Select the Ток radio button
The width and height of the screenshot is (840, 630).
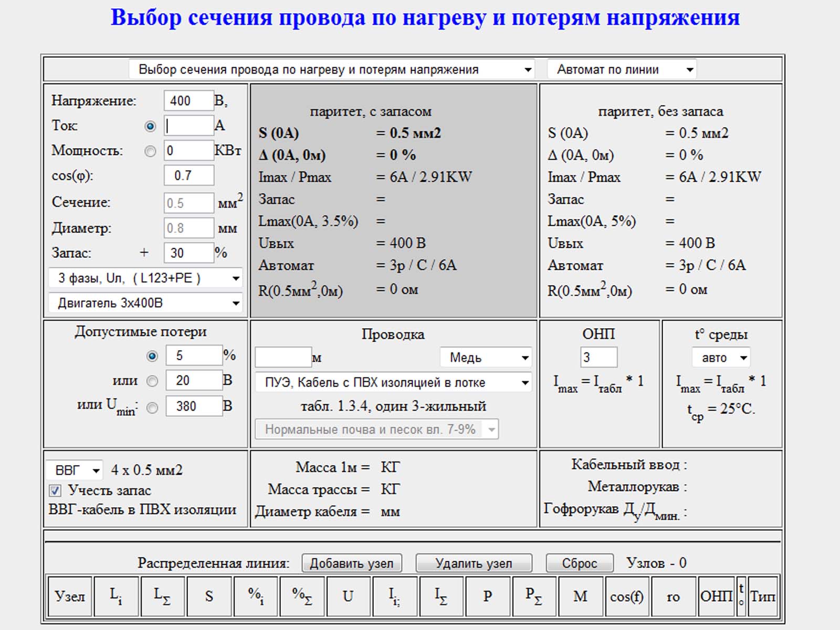coord(150,126)
